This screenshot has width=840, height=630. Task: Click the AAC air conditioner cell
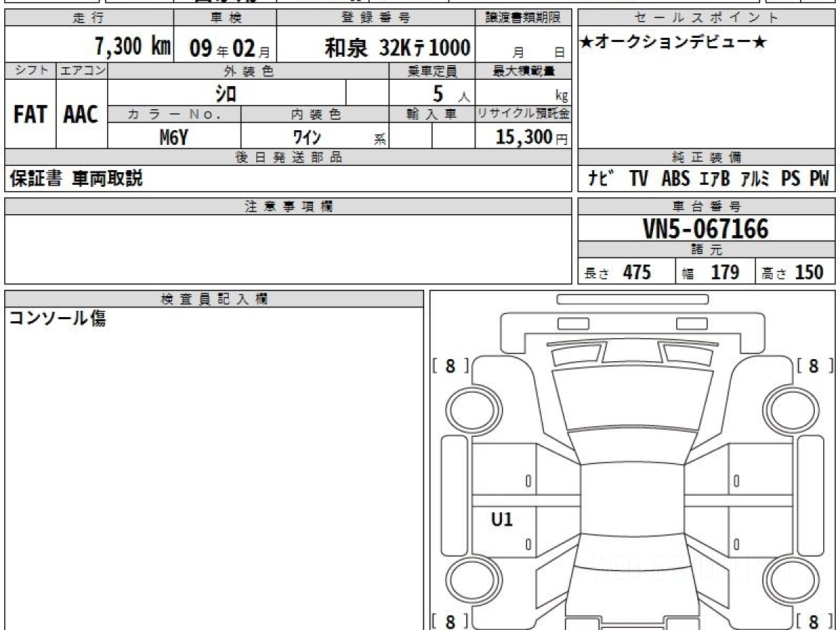click(x=81, y=115)
